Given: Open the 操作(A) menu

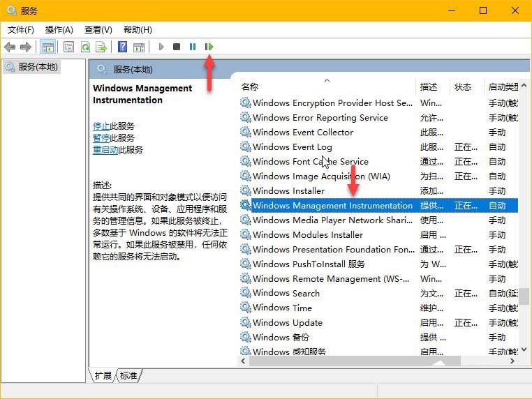Looking at the screenshot, I should pyautogui.click(x=59, y=30).
